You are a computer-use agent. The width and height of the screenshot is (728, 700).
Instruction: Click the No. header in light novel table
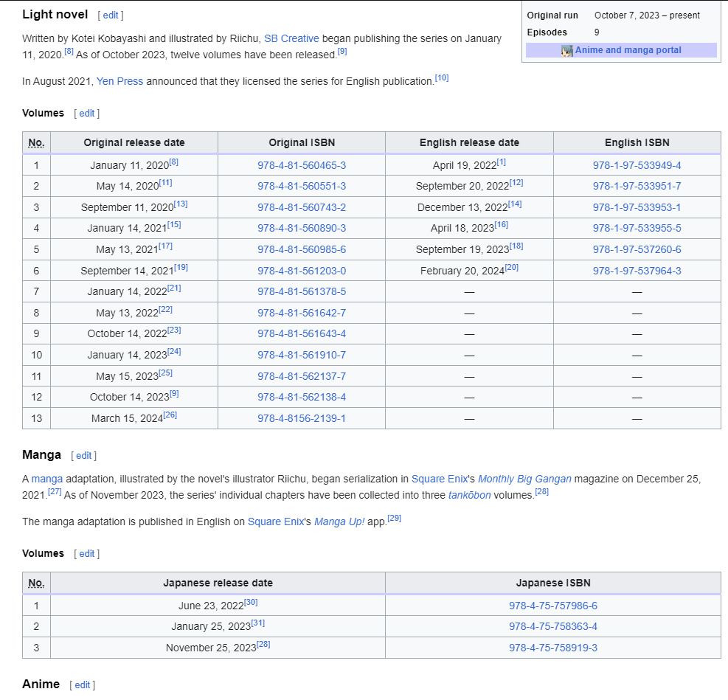click(x=36, y=142)
